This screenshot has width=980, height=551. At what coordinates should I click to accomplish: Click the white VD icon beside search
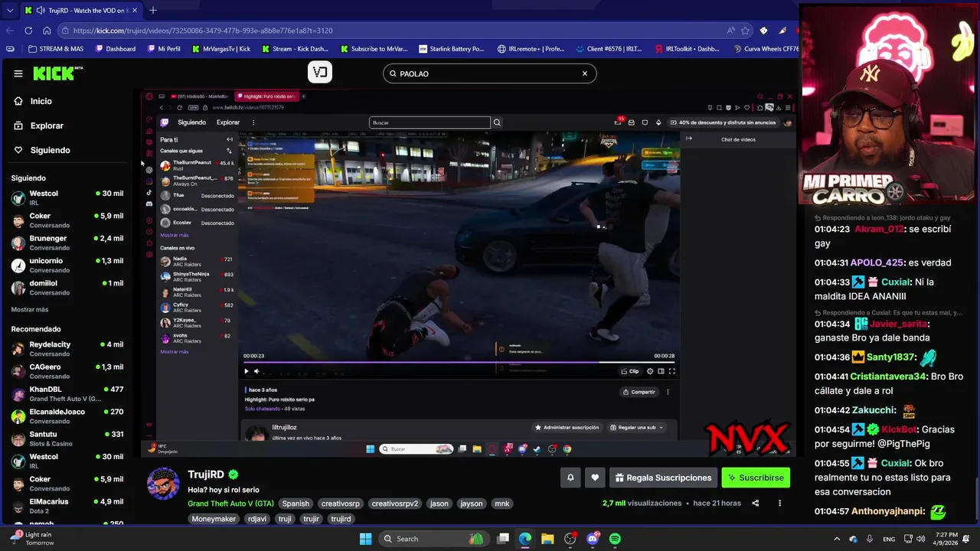tap(320, 73)
